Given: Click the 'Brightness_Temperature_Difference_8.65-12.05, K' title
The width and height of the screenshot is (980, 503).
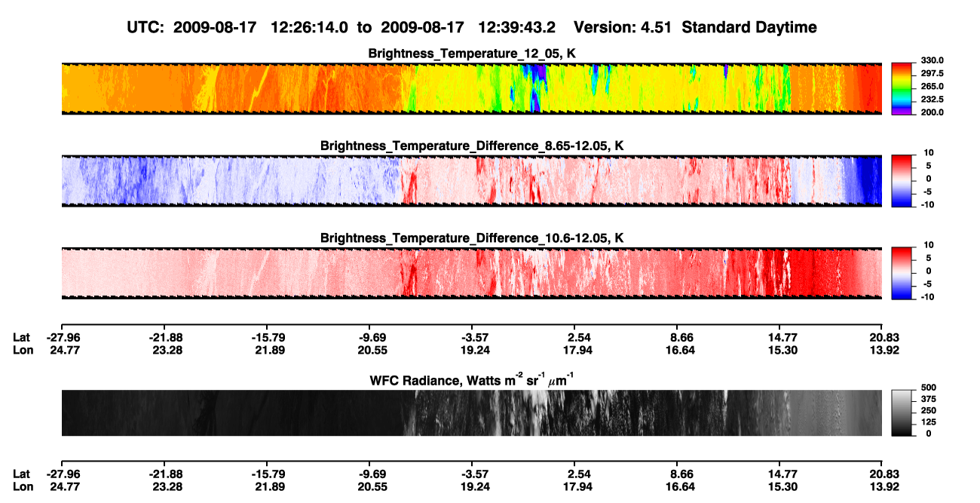Looking at the screenshot, I should (x=472, y=146).
